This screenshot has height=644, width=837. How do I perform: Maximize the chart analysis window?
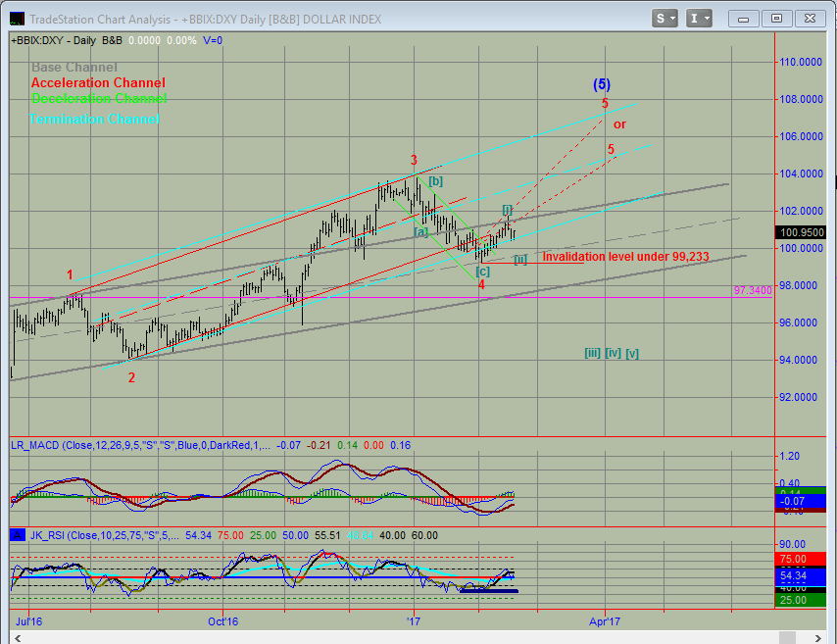coord(776,19)
